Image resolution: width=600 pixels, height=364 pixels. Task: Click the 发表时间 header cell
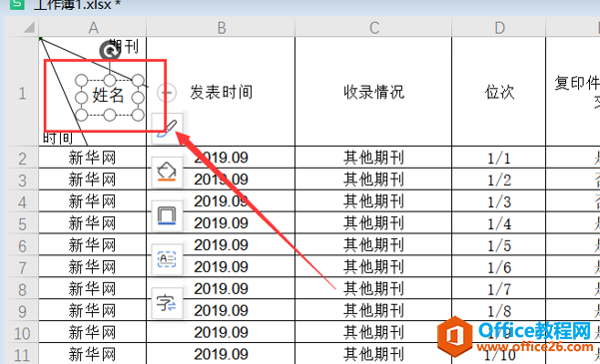[x=221, y=92]
